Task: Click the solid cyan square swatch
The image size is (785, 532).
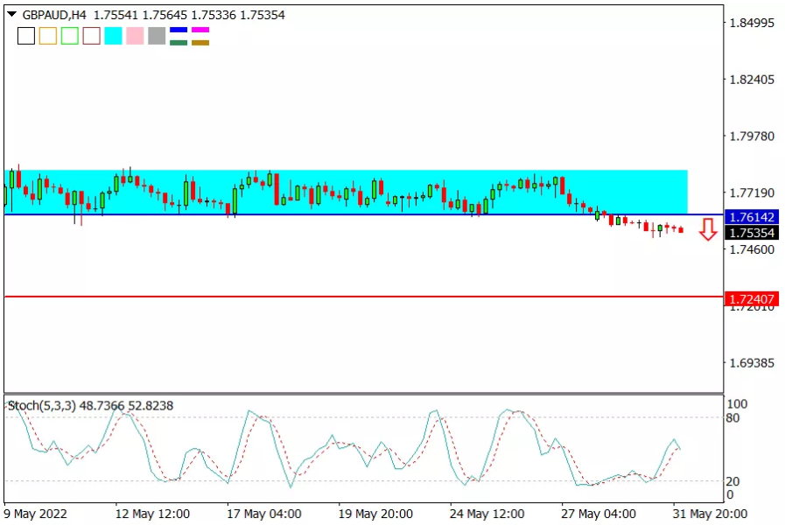Action: point(113,36)
